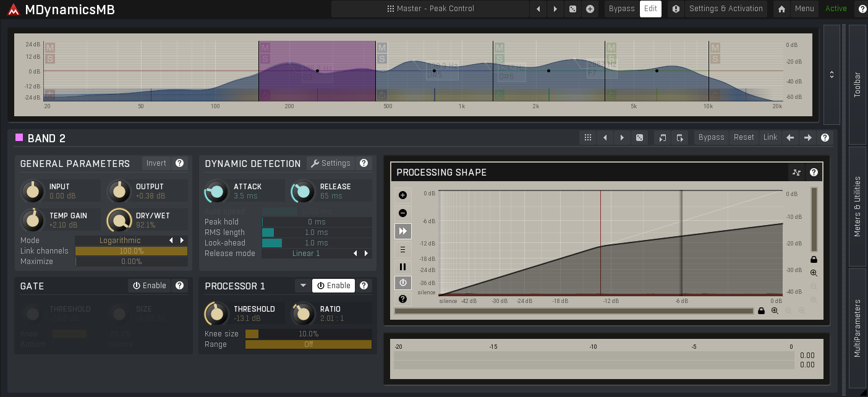Screen dimensions: 868x397
Task: Click the Home icon
Action: click(782, 9)
